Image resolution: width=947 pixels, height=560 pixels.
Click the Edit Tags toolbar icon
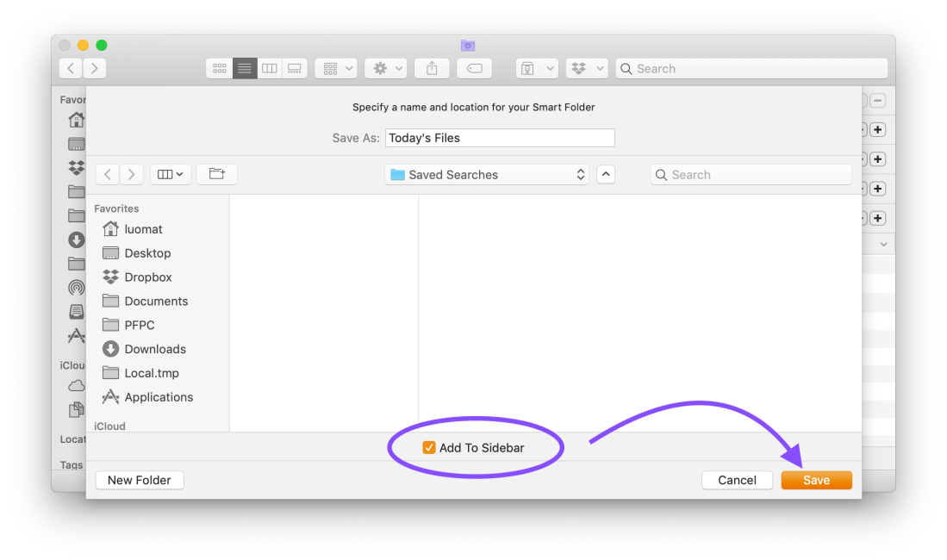[474, 69]
